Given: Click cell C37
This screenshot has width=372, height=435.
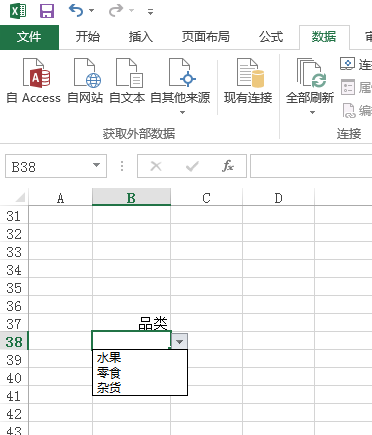Looking at the screenshot, I should pyautogui.click(x=207, y=323).
